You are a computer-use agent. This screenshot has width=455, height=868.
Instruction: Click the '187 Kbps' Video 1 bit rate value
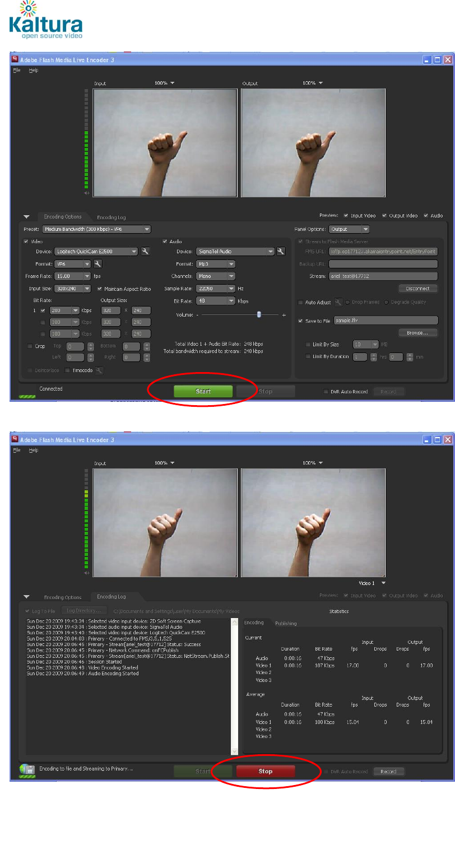coord(324,666)
